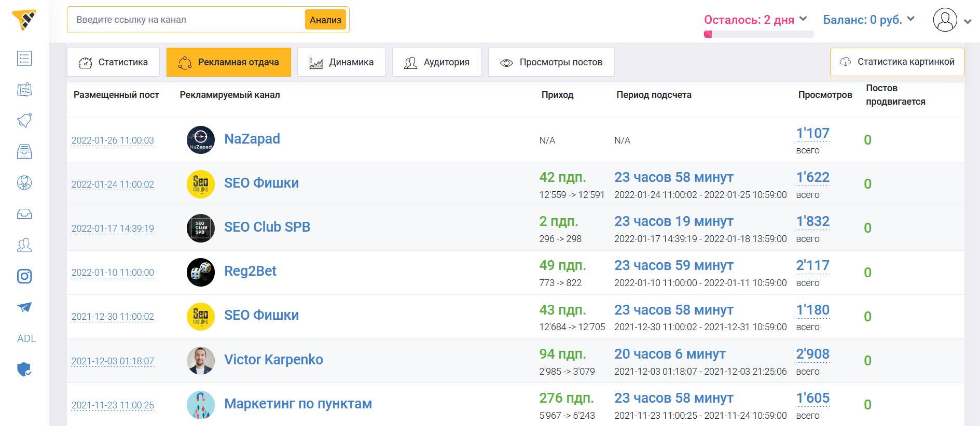This screenshot has height=426, width=980.
Task: Focus the channel link input field
Action: coord(187,20)
